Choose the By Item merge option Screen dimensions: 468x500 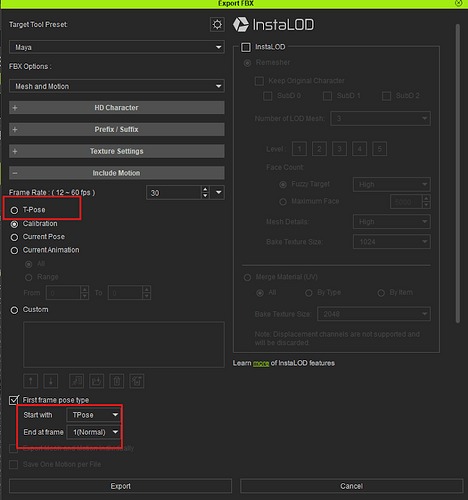point(381,293)
